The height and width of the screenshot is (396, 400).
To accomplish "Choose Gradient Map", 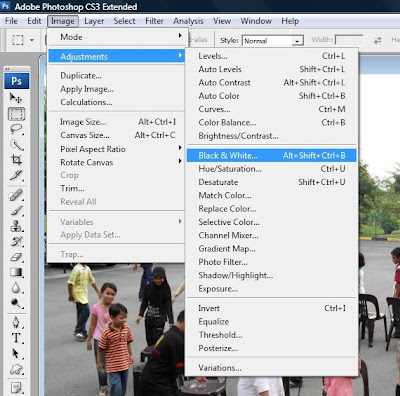I will click(x=272, y=249).
